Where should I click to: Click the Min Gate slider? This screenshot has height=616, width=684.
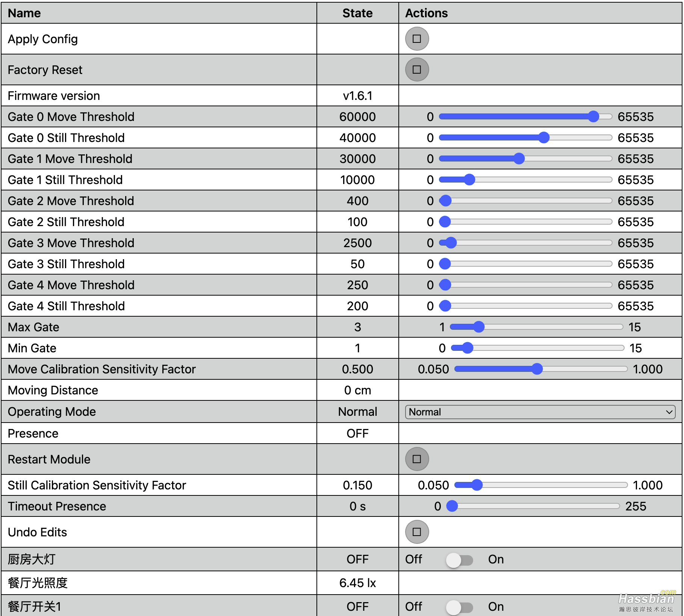537,348
